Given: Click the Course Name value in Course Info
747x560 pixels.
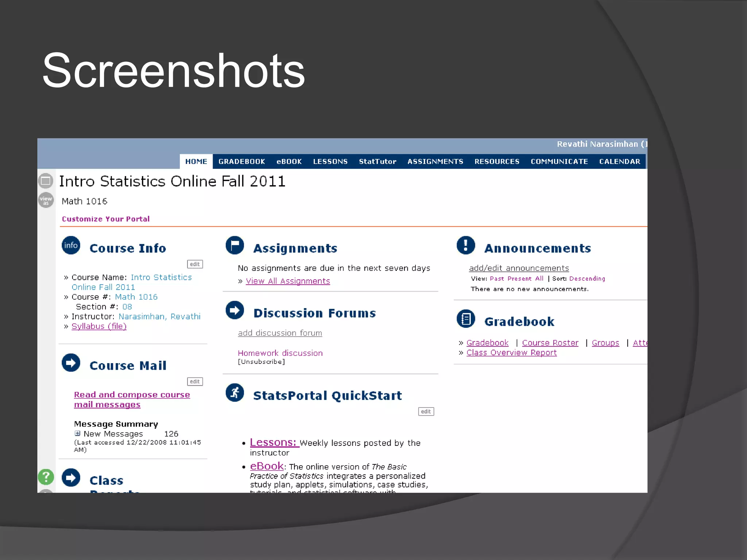Looking at the screenshot, I should [131, 282].
